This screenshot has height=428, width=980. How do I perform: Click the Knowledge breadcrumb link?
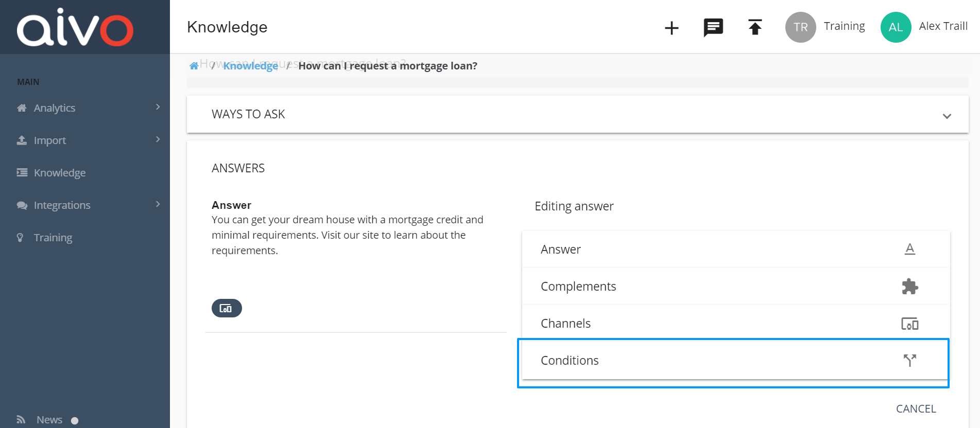(251, 66)
